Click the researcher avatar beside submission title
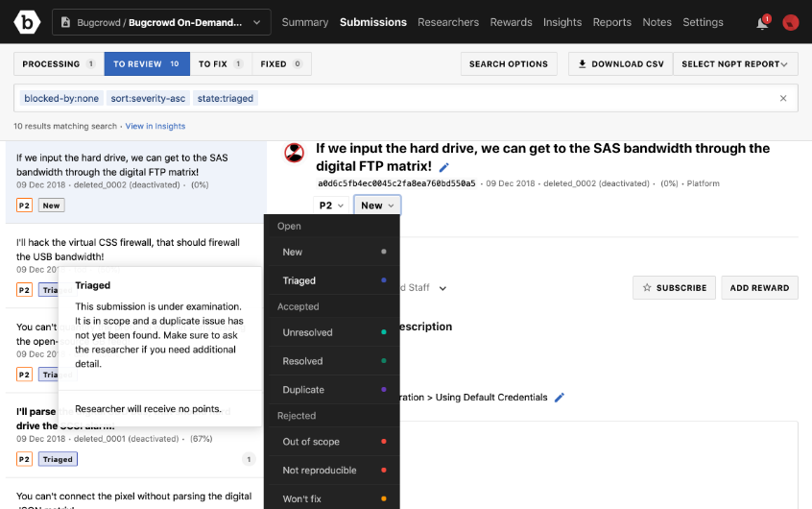Viewport: 812px width, 509px height. pos(295,153)
